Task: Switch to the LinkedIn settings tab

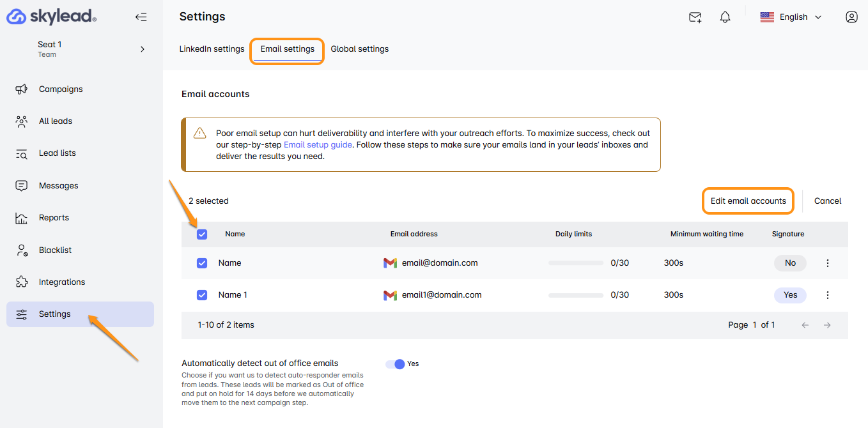Action: tap(212, 49)
